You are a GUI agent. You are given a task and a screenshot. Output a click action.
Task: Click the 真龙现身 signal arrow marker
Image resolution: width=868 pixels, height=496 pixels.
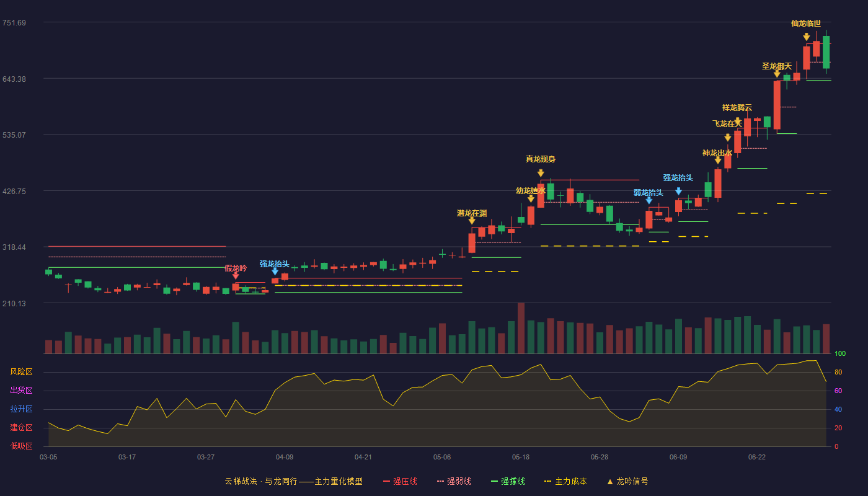(541, 173)
